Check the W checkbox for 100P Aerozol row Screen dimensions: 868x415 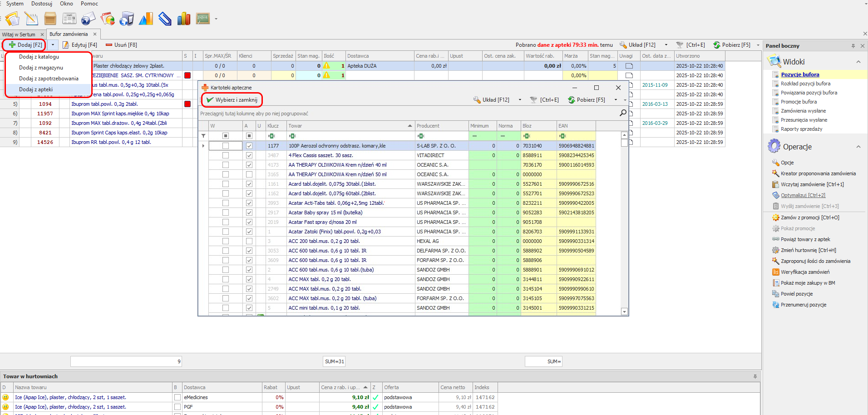coord(226,146)
